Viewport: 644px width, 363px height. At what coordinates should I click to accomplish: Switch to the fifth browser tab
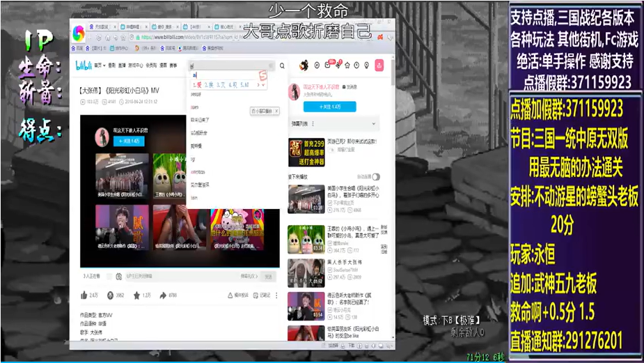227,26
